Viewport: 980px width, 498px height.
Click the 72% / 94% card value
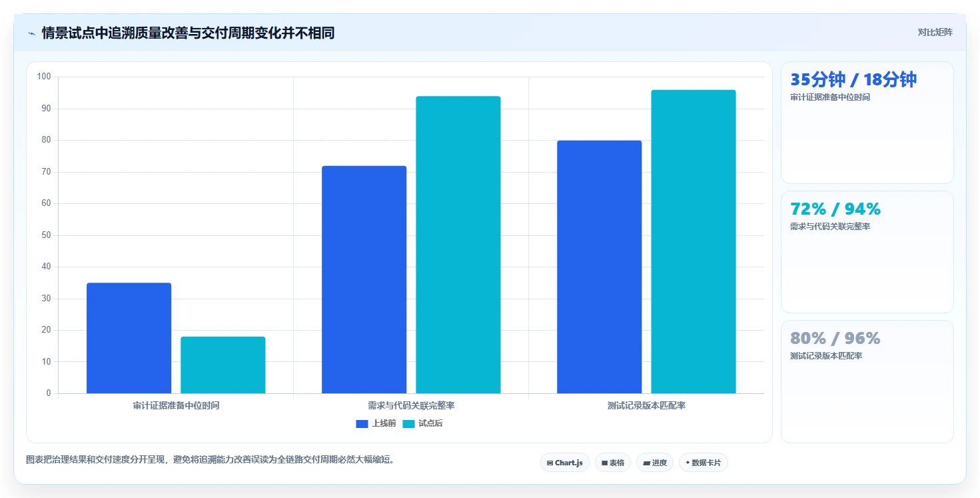(x=835, y=209)
